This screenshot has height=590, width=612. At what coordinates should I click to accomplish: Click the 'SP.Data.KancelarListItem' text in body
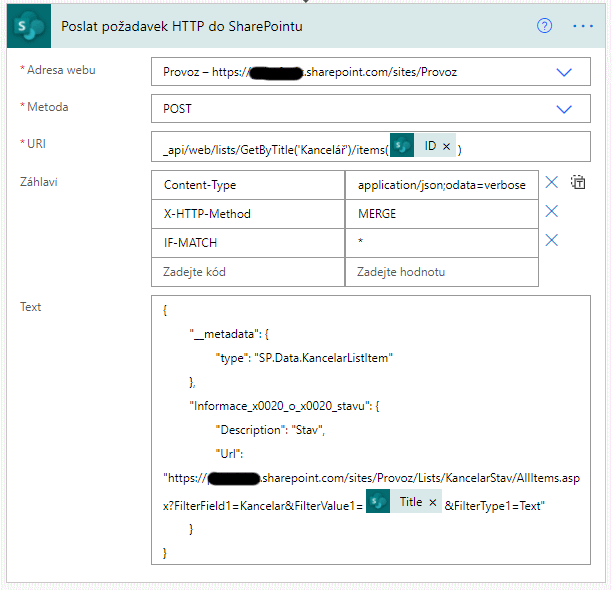[x=324, y=358]
